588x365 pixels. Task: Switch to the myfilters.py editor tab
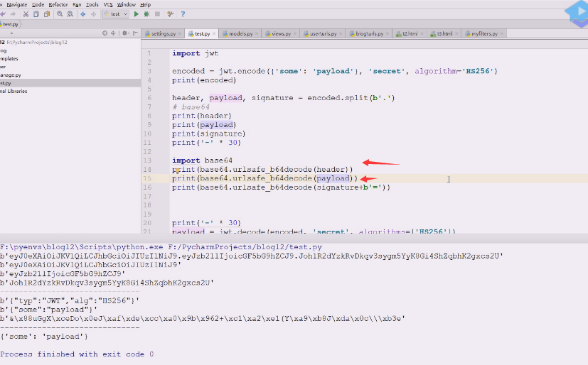tap(484, 33)
